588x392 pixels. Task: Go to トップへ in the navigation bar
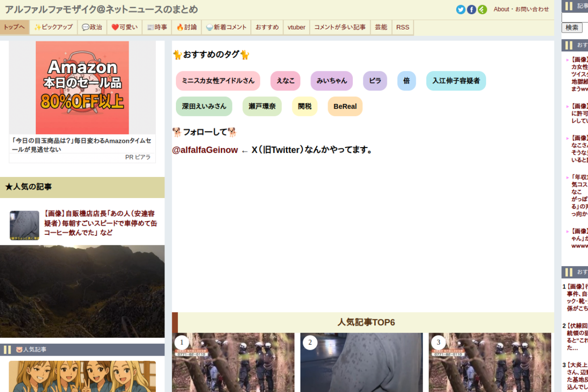click(x=15, y=28)
